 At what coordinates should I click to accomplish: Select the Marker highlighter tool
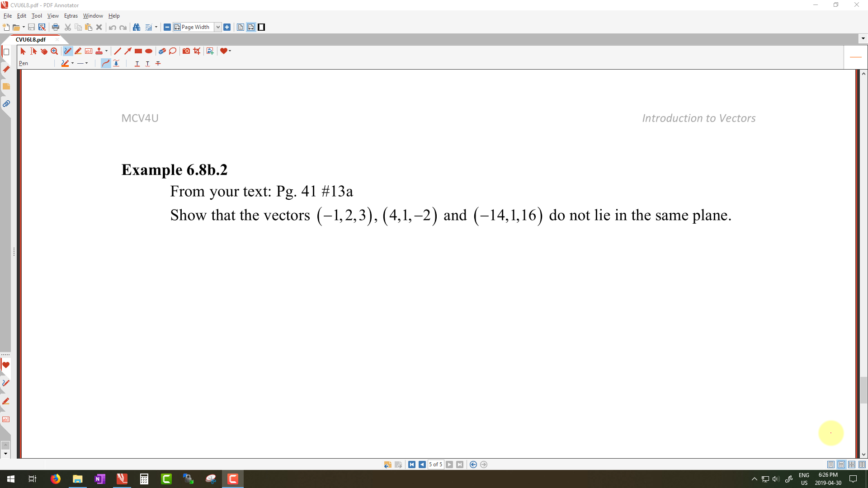point(78,51)
